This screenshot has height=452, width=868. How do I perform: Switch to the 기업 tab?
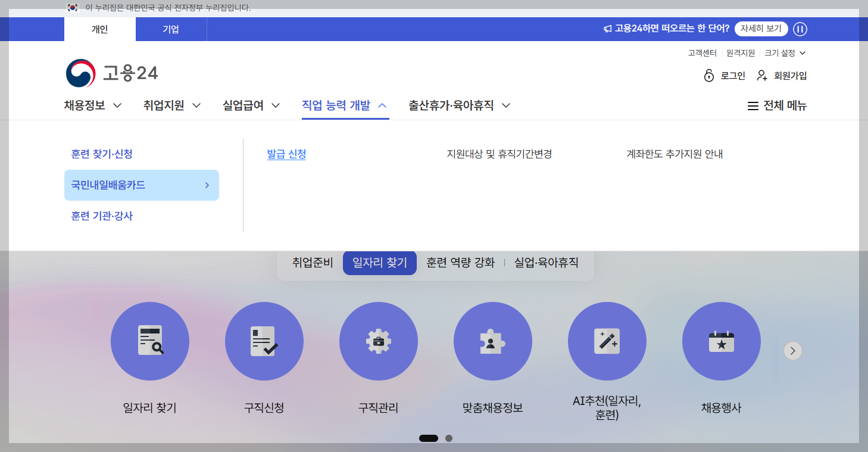click(171, 29)
